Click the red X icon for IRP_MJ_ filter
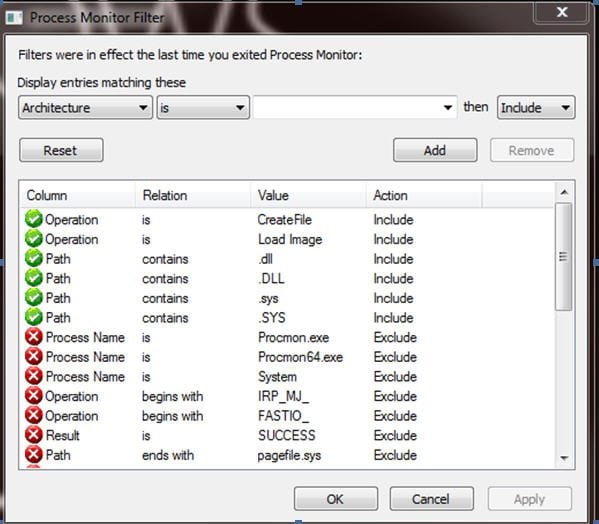599x524 pixels. coord(34,396)
